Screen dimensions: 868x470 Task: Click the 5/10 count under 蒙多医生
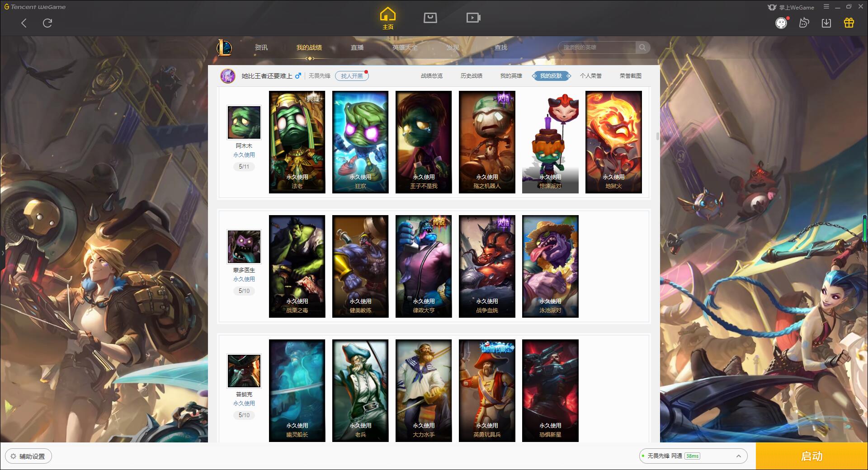click(x=244, y=291)
